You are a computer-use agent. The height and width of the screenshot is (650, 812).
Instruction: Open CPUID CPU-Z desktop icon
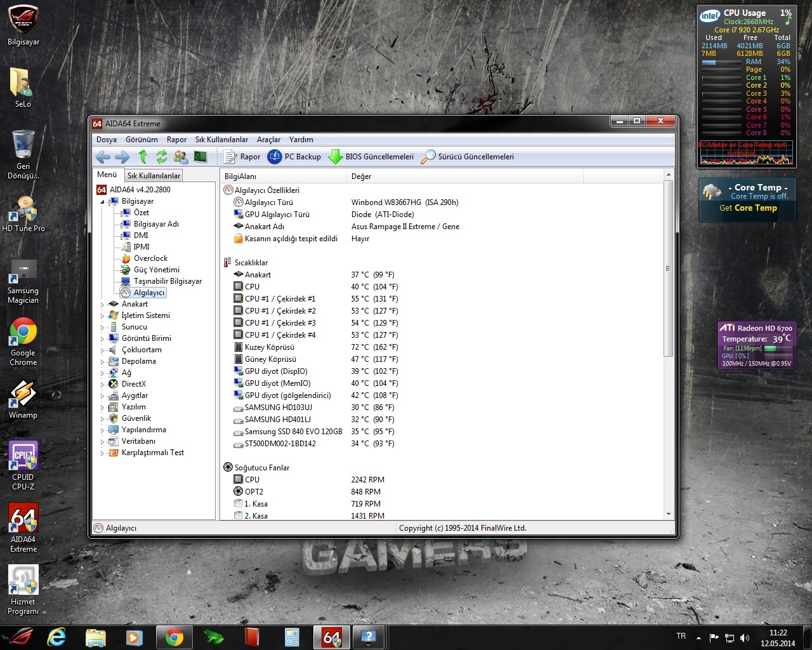point(23,466)
